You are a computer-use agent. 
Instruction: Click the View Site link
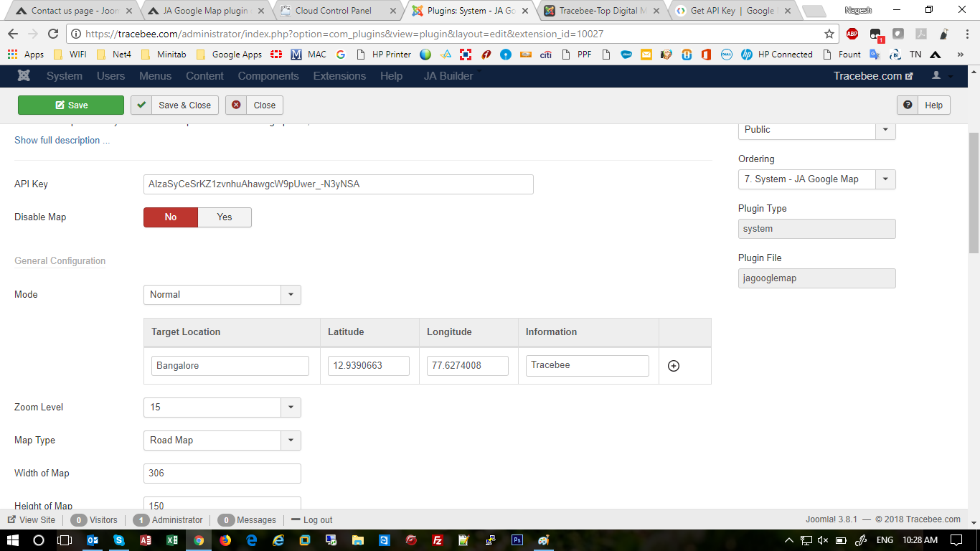(x=32, y=520)
